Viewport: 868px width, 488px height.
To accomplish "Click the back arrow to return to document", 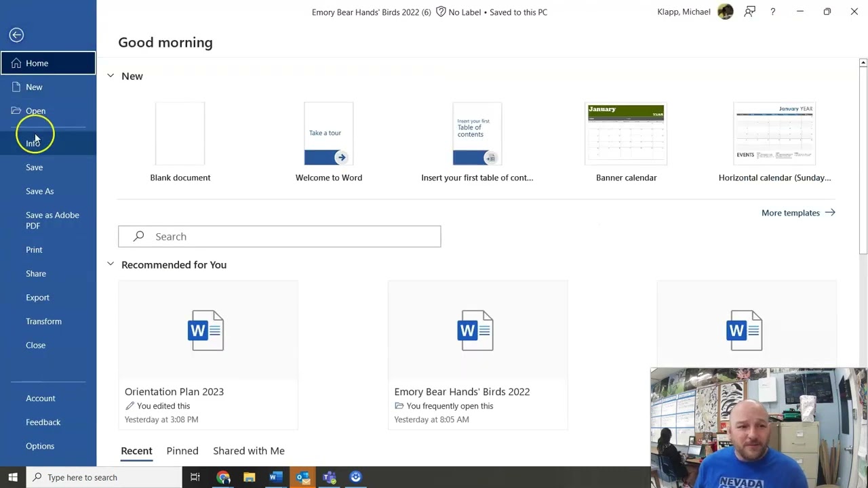I will pyautogui.click(x=17, y=35).
